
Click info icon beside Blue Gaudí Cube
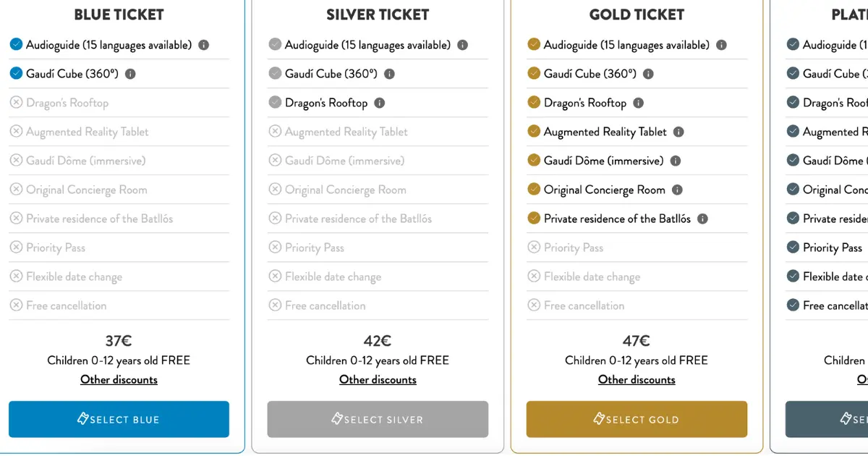(130, 74)
